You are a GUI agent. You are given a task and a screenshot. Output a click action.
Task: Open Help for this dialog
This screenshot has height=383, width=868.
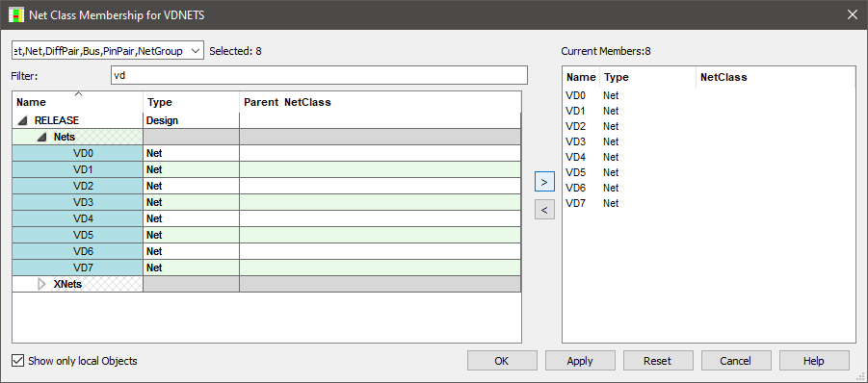[814, 361]
